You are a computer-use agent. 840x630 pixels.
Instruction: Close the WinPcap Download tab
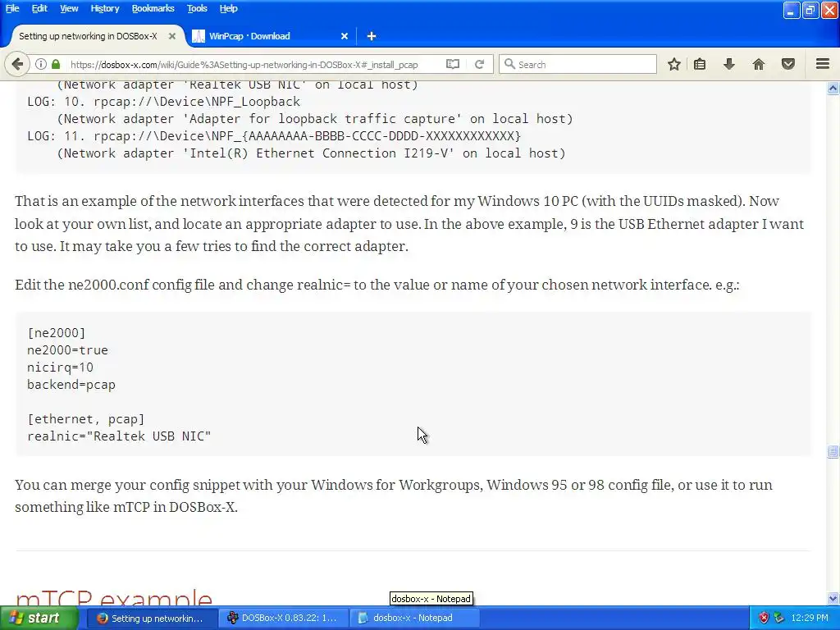(x=345, y=36)
